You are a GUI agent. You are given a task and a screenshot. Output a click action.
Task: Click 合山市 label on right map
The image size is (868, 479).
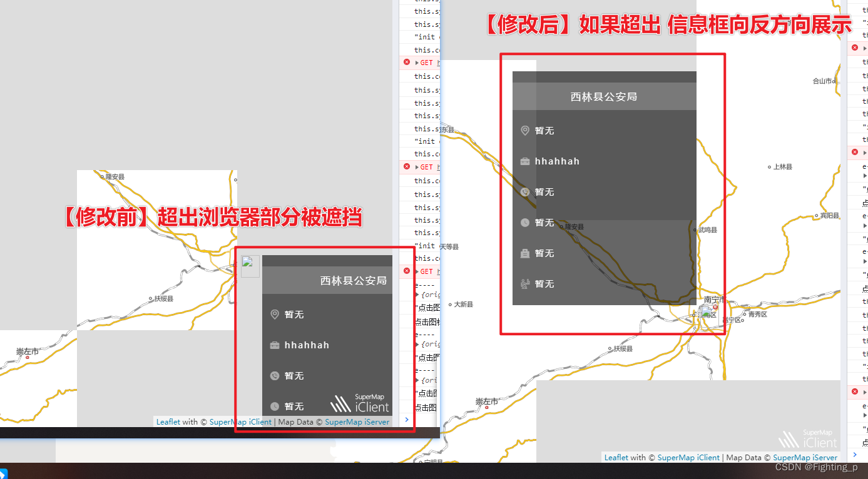pyautogui.click(x=822, y=81)
